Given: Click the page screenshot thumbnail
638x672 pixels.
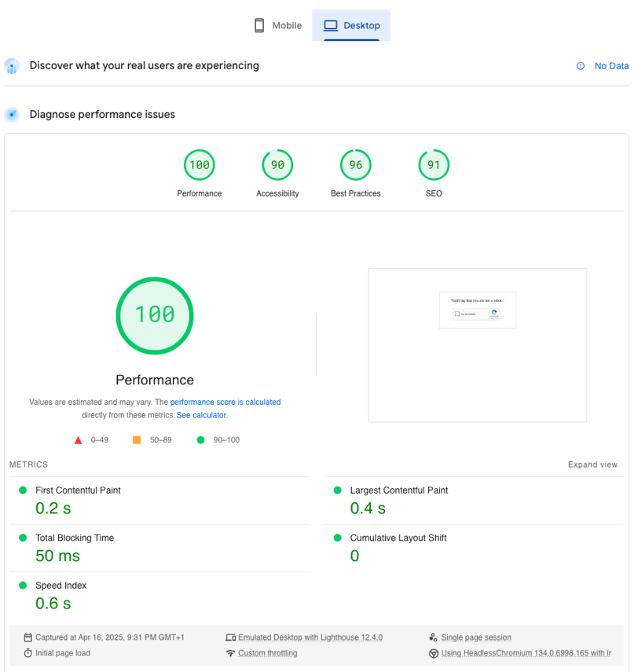Looking at the screenshot, I should tap(478, 345).
